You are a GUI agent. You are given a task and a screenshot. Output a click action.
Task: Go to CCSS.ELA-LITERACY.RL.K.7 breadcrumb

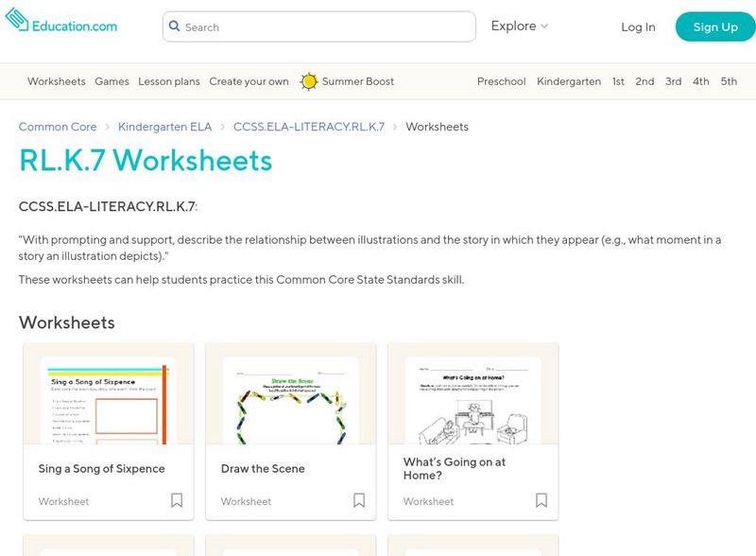[x=309, y=127]
